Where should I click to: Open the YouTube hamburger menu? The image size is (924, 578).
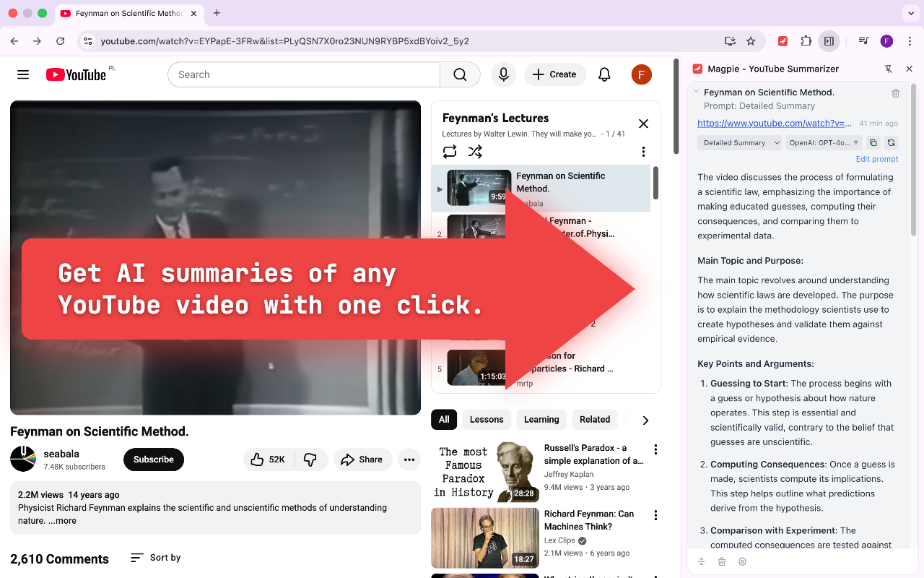pos(23,74)
